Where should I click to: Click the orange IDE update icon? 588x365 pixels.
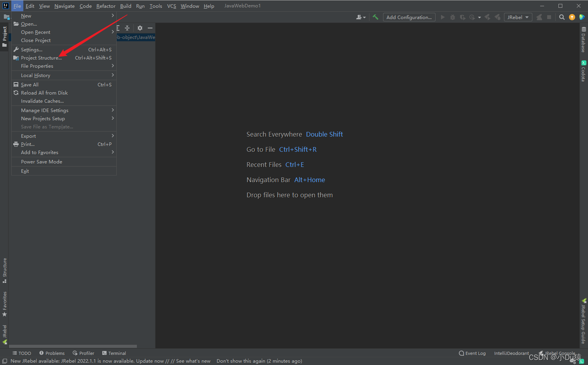point(572,17)
